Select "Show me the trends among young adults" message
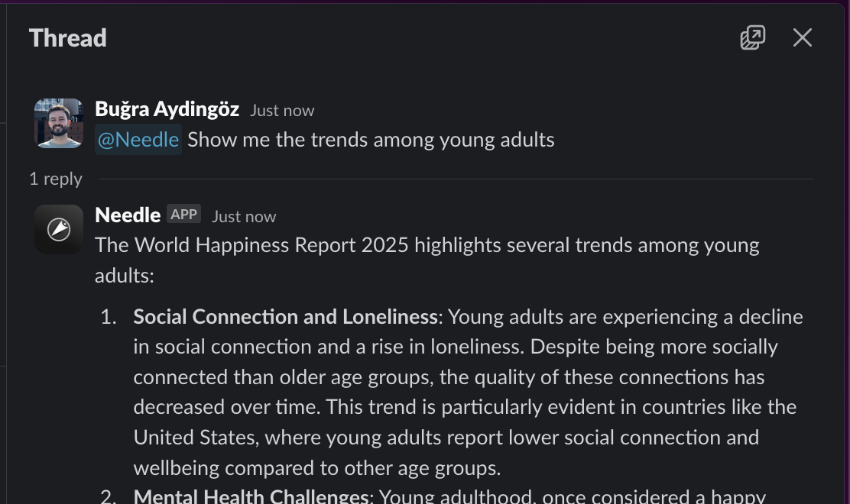Image resolution: width=850 pixels, height=504 pixels. [371, 140]
